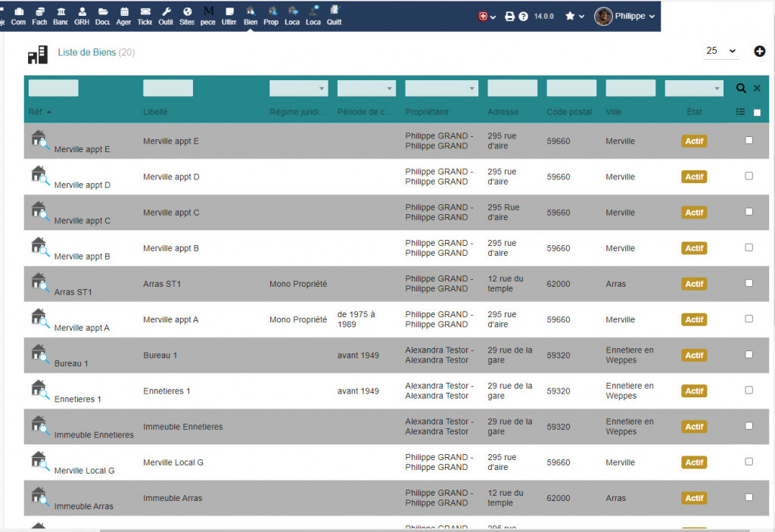Sort by the Code postal column header

tap(569, 112)
